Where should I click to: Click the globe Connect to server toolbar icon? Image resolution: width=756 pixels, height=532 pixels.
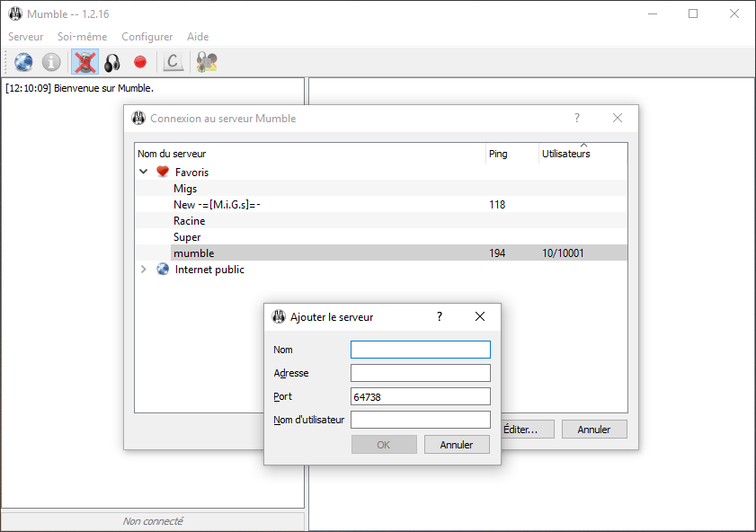pos(23,62)
